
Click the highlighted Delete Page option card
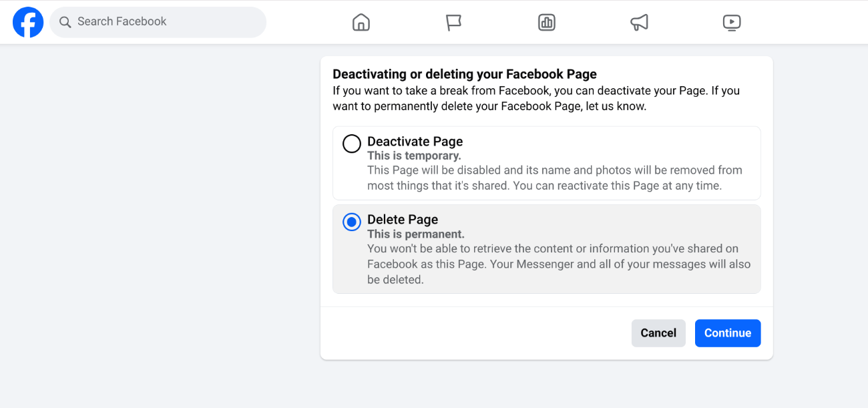click(546, 249)
